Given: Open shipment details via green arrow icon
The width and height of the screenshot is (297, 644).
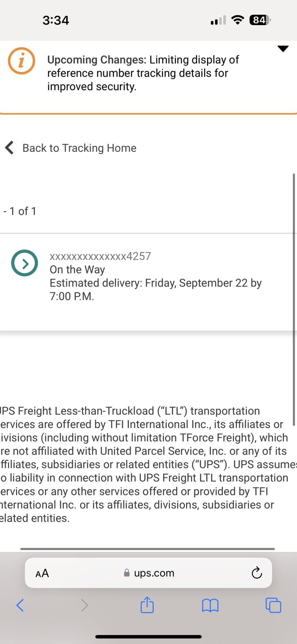Looking at the screenshot, I should point(24,263).
